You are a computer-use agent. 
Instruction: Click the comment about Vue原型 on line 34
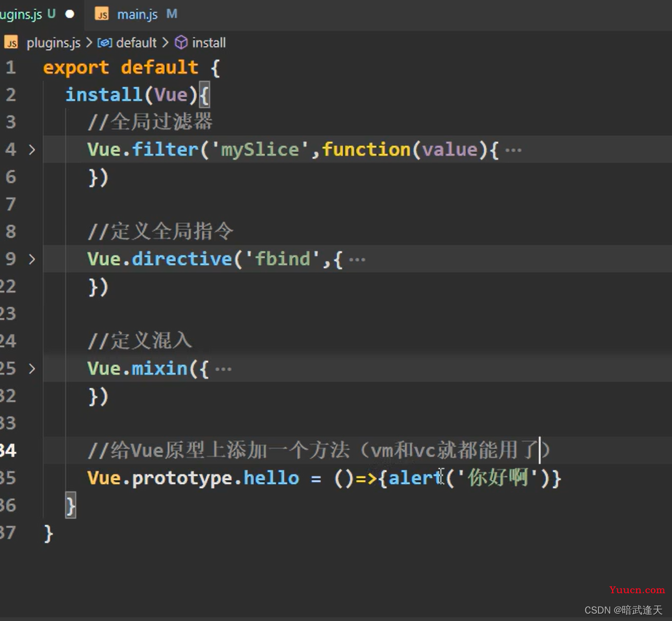[x=319, y=450]
